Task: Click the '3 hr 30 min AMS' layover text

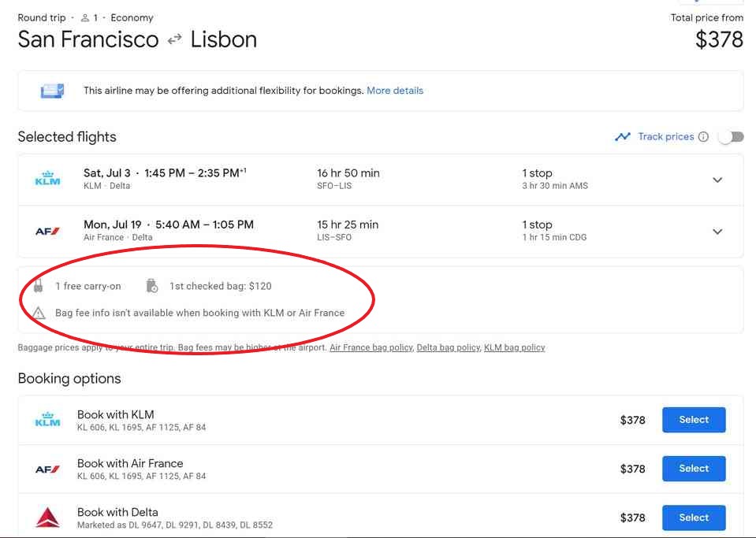Action: pyautogui.click(x=555, y=186)
